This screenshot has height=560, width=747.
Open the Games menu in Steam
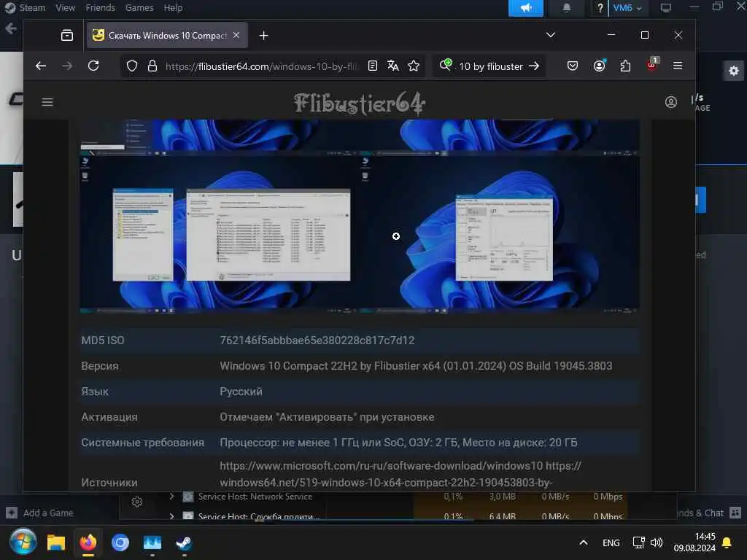tap(139, 7)
